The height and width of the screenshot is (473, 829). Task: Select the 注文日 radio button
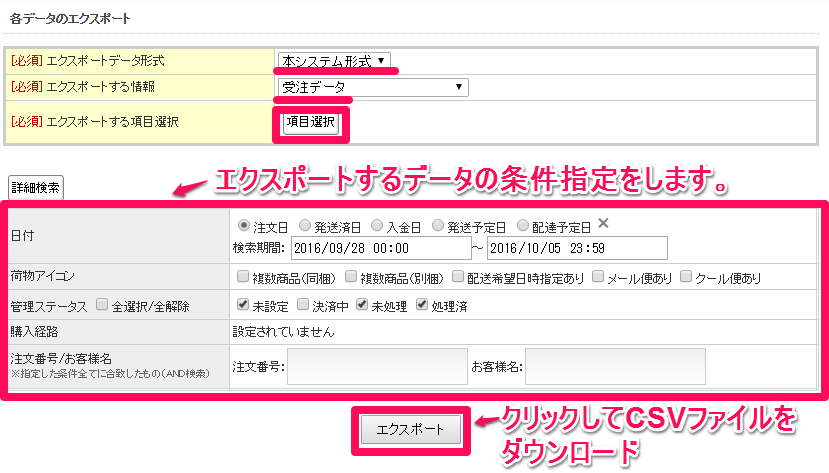(244, 226)
